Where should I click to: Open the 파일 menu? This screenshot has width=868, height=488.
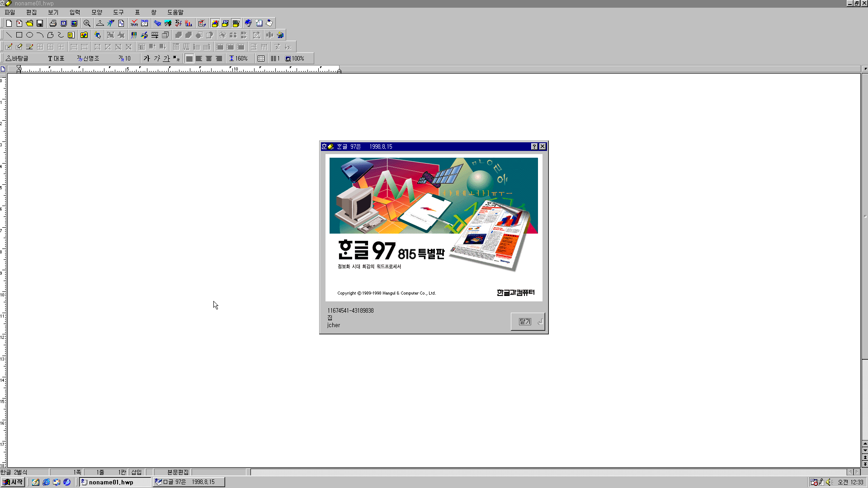click(10, 12)
